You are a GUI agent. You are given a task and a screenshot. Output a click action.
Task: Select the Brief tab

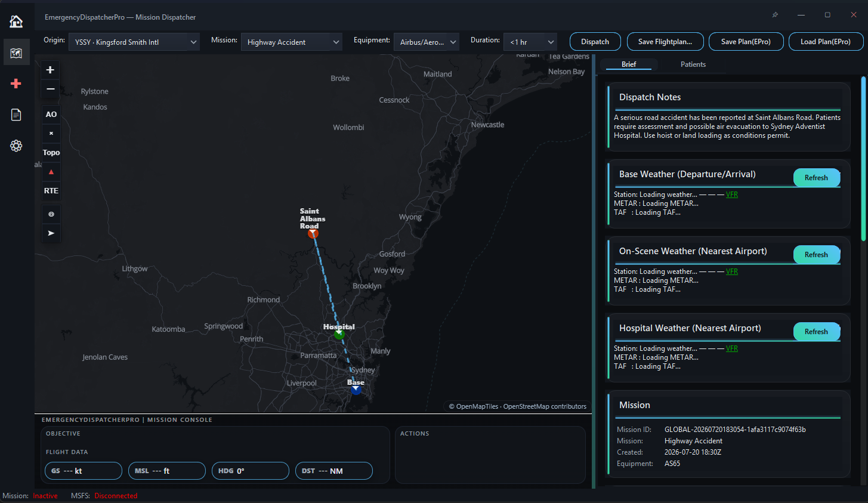[629, 64]
